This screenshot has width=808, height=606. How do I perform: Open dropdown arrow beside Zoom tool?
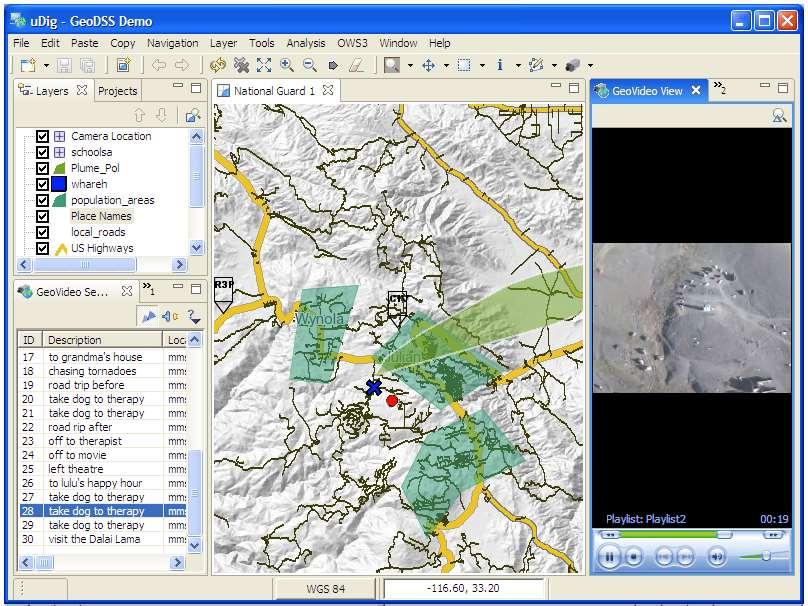[410, 65]
